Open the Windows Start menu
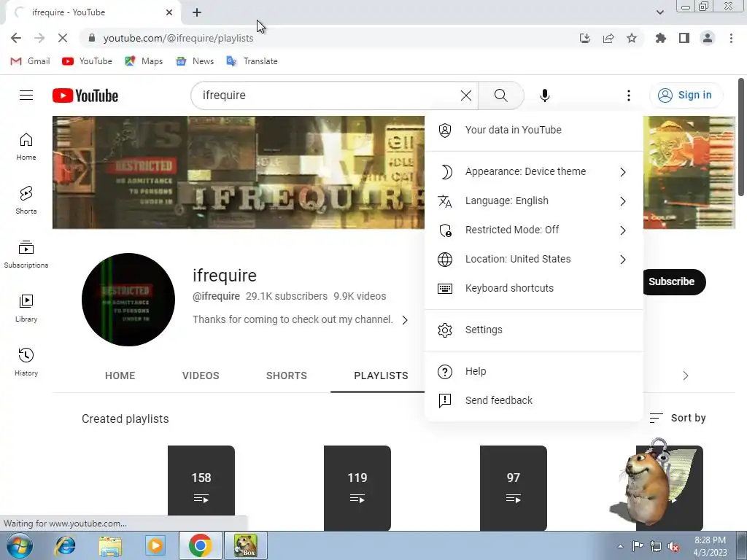 point(20,545)
